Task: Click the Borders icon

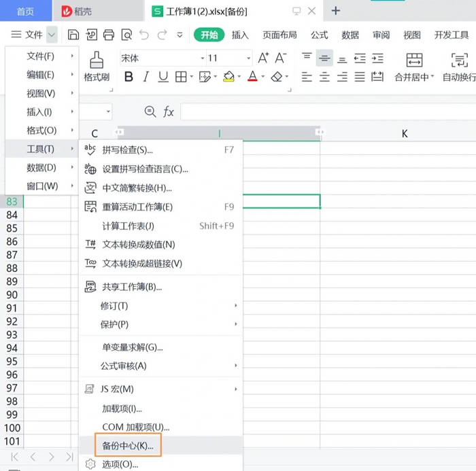Action: [181, 77]
